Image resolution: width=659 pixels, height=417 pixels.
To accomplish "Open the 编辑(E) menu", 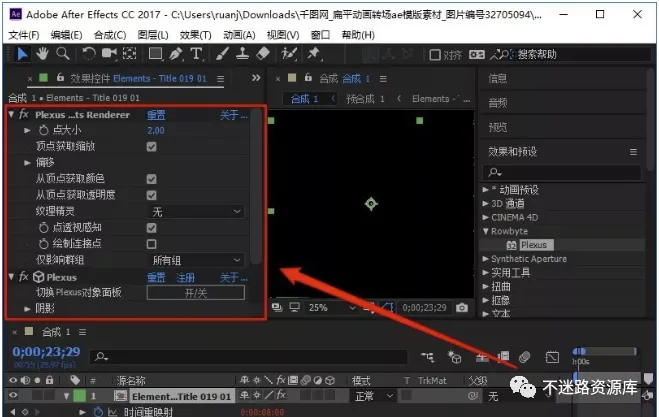I will (66, 35).
